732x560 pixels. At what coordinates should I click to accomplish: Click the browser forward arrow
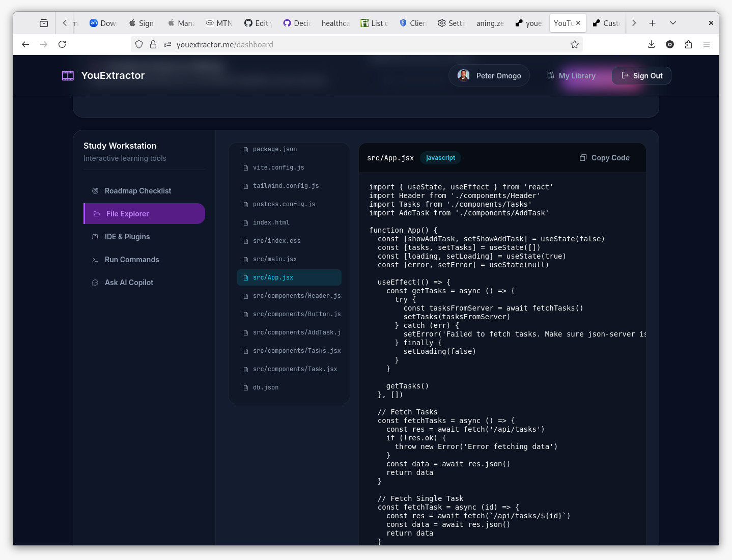pos(44,44)
